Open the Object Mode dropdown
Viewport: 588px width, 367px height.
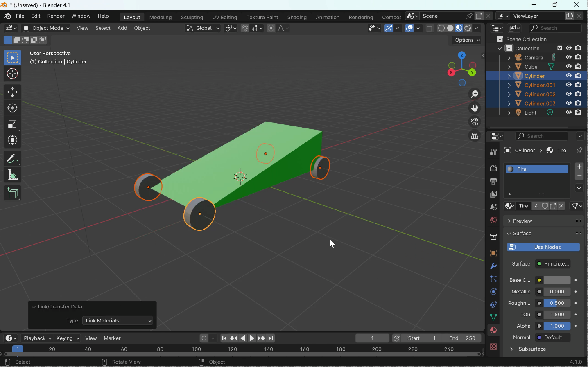point(46,28)
